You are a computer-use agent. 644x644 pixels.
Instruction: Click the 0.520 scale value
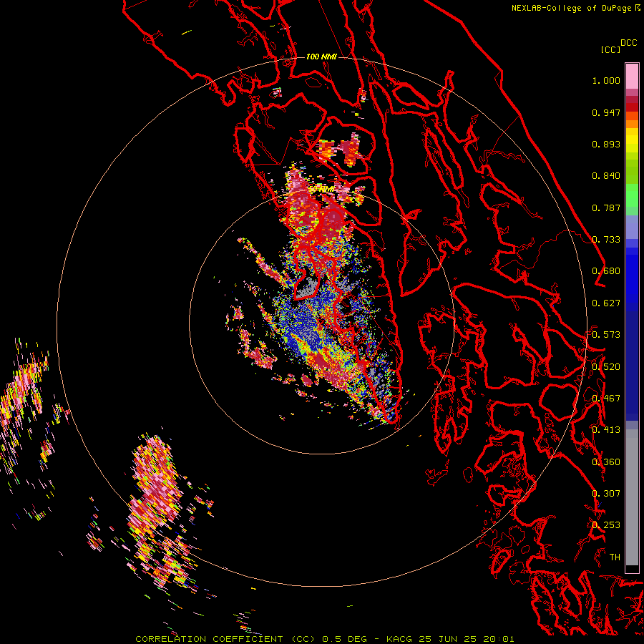[x=606, y=367]
